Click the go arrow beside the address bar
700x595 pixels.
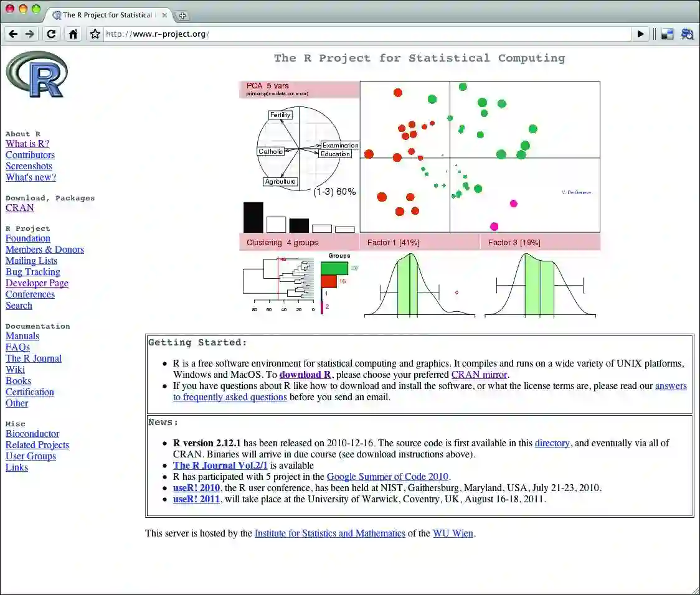click(641, 34)
